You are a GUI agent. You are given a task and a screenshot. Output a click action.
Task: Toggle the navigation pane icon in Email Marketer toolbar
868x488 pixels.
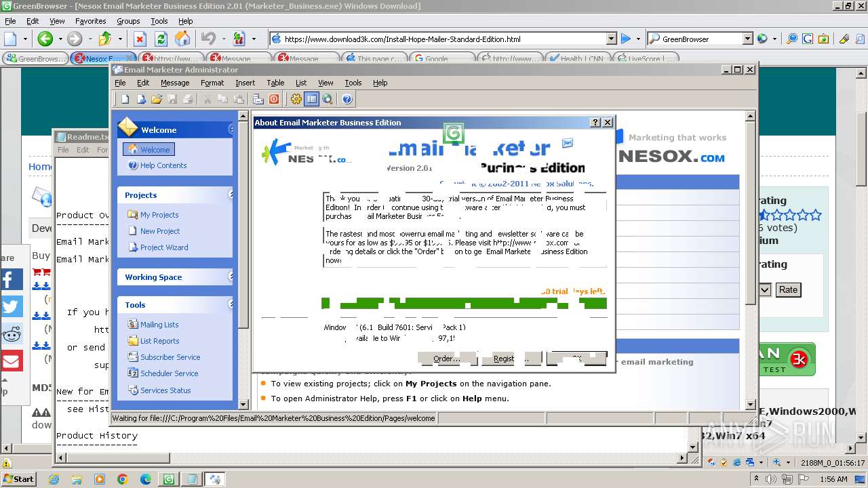tap(311, 100)
